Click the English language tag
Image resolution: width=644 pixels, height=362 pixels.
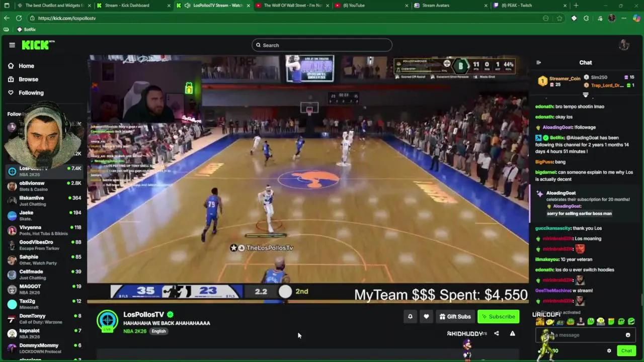(158, 331)
